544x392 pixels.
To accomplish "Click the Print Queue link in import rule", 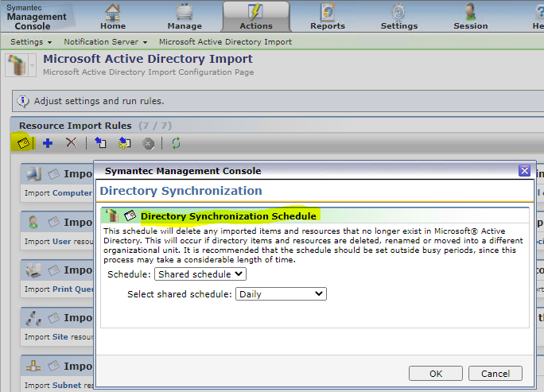I will 73,289.
